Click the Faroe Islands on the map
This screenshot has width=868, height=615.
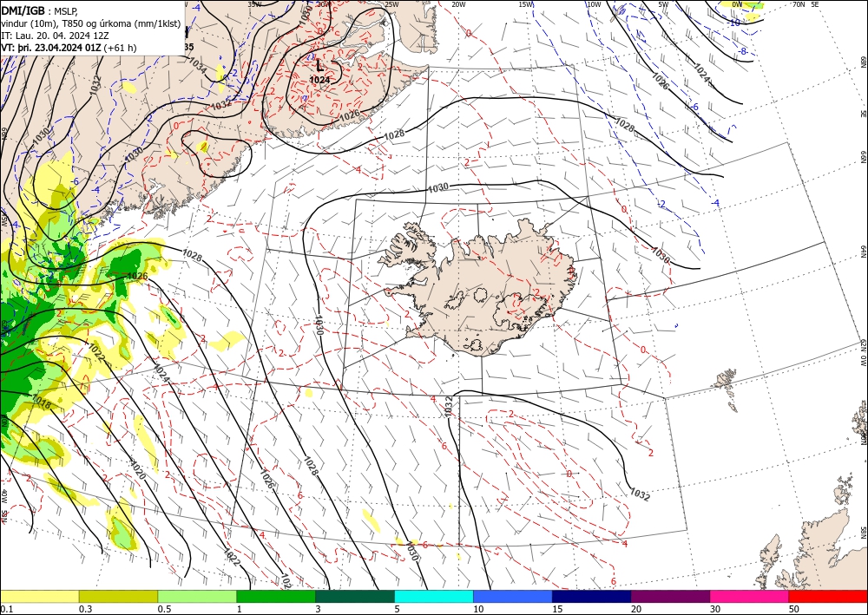point(727,389)
